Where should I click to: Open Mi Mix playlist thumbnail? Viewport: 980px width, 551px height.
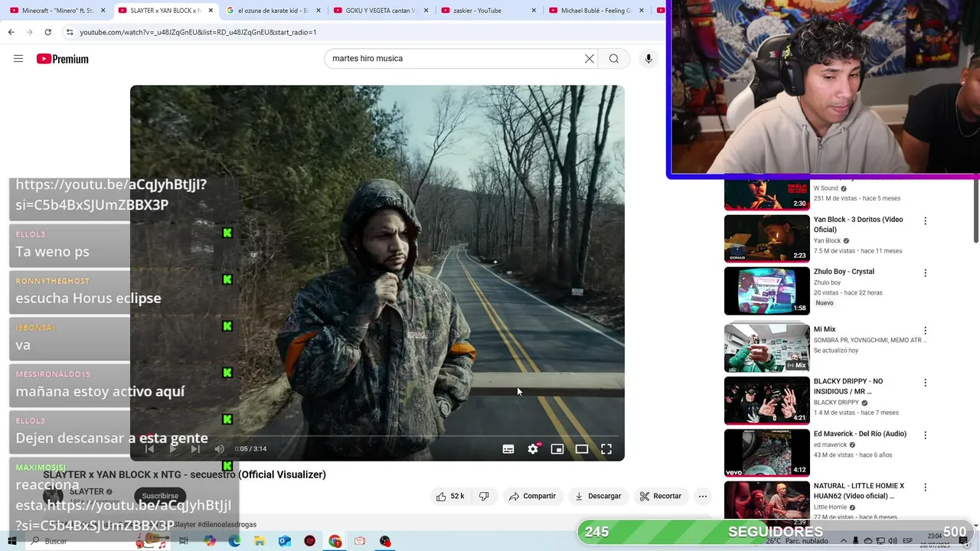[x=766, y=348]
